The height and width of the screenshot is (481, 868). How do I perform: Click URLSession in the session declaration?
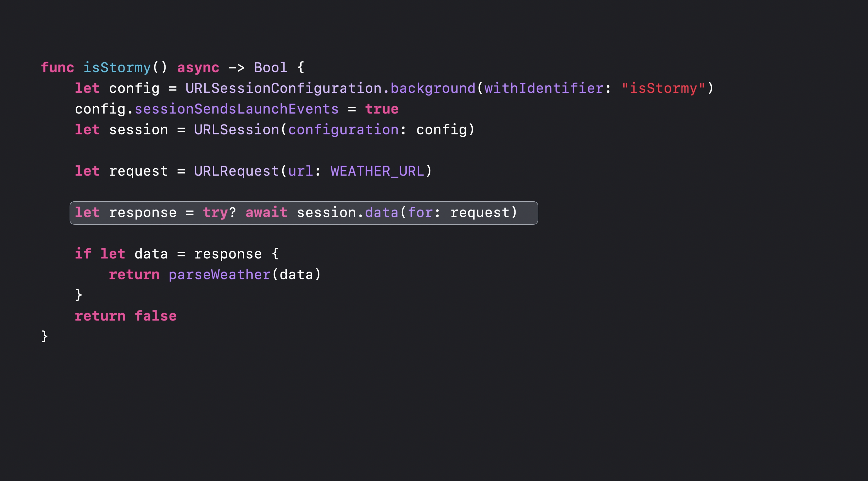(237, 130)
